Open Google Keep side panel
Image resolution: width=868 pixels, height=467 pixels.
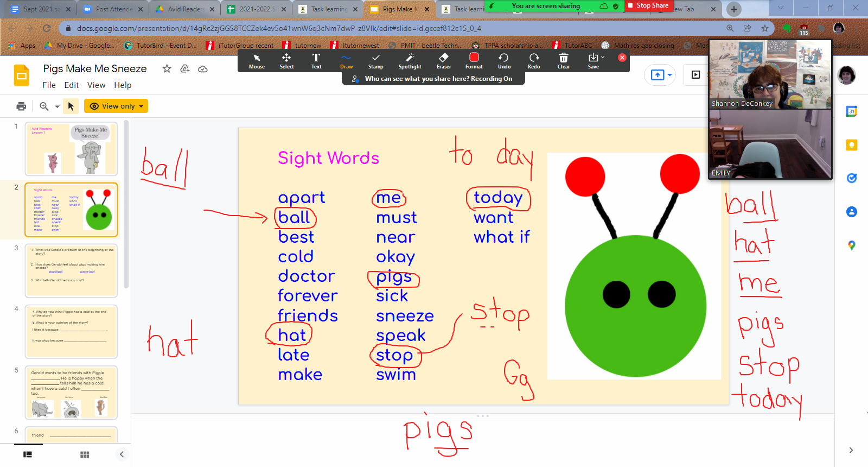tap(852, 145)
